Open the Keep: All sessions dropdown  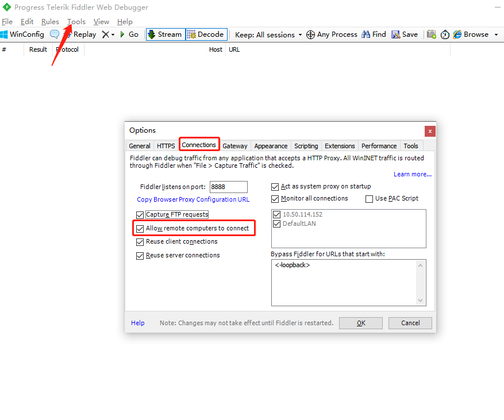[x=268, y=34]
